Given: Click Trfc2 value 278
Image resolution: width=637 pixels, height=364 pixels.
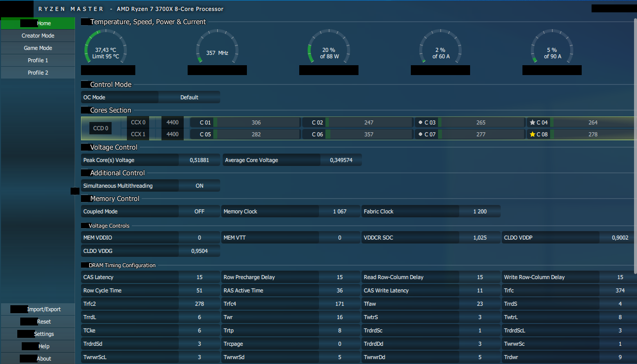Looking at the screenshot, I should 199,304.
